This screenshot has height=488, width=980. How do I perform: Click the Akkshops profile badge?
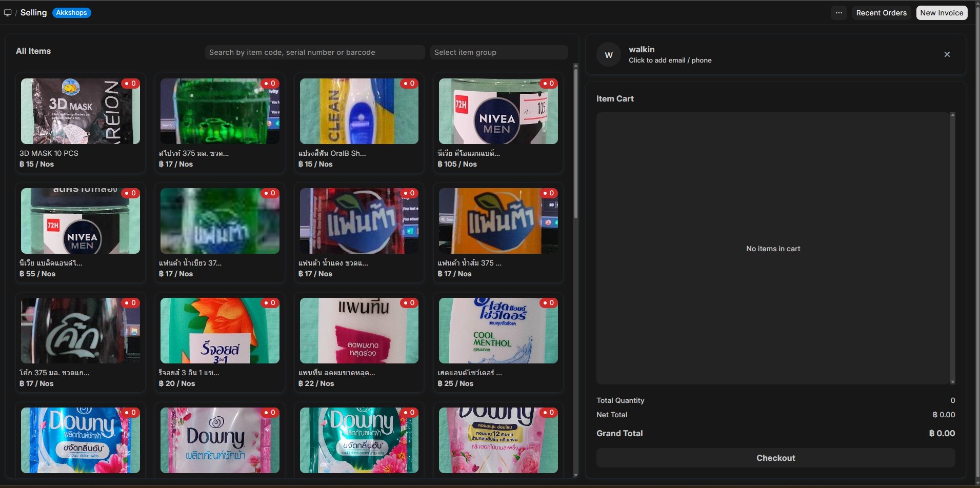[x=71, y=13]
